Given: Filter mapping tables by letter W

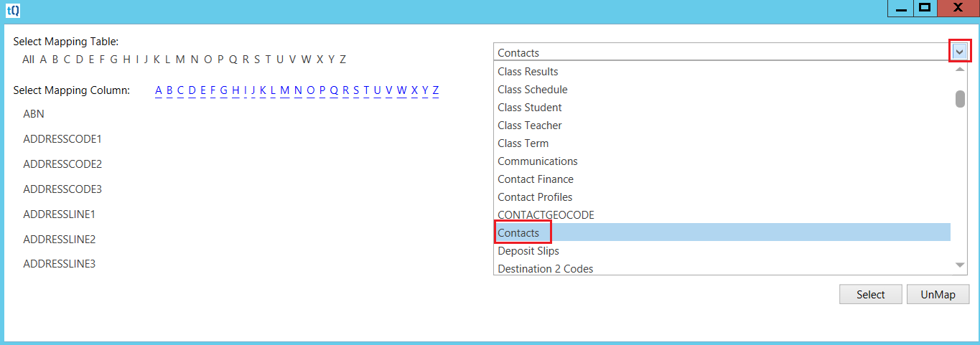Looking at the screenshot, I should (x=307, y=60).
